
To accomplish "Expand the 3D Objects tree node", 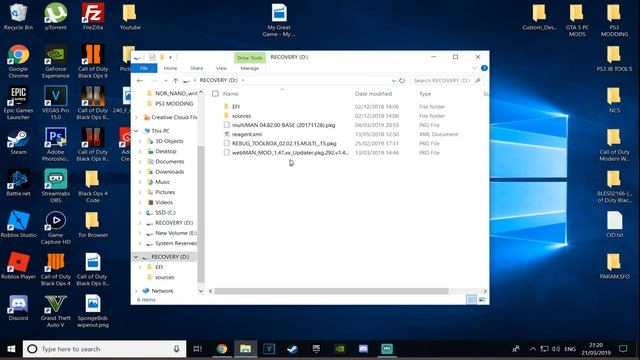I will pyautogui.click(x=140, y=141).
